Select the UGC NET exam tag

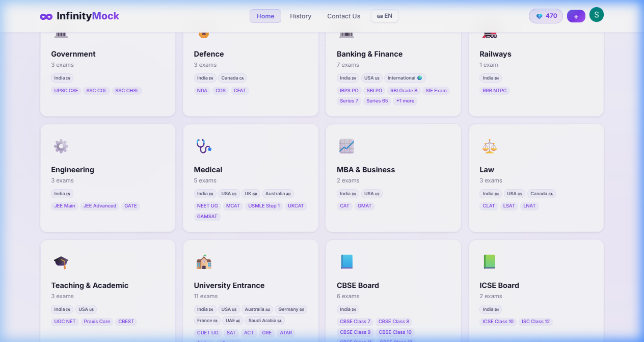65,322
